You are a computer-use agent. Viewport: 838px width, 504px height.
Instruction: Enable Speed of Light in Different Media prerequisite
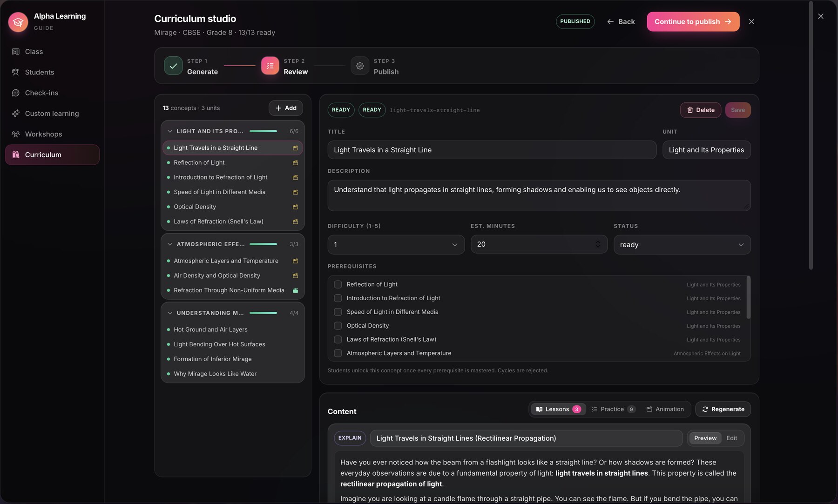(x=338, y=312)
